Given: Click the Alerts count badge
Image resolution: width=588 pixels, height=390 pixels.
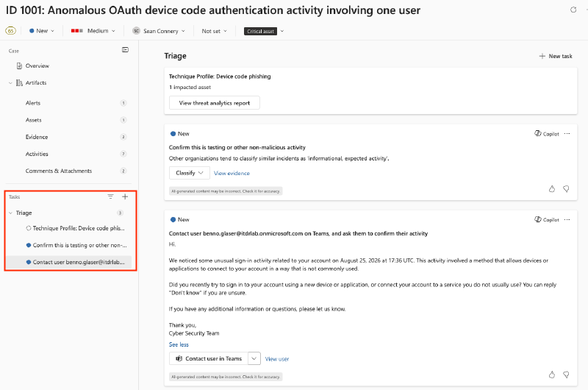Looking at the screenshot, I should coord(123,103).
